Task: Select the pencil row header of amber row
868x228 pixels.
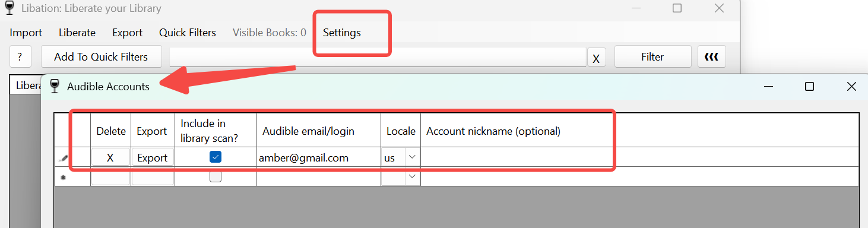Action: pyautogui.click(x=72, y=157)
